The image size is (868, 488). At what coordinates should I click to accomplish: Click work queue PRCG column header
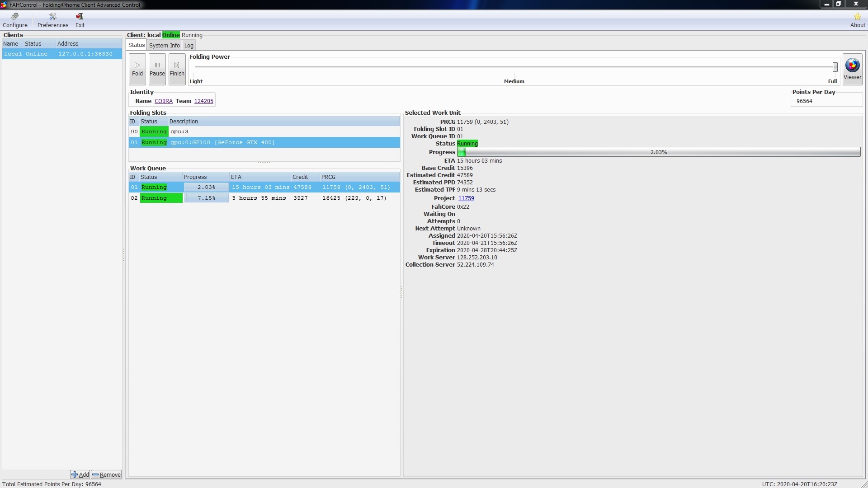click(360, 177)
